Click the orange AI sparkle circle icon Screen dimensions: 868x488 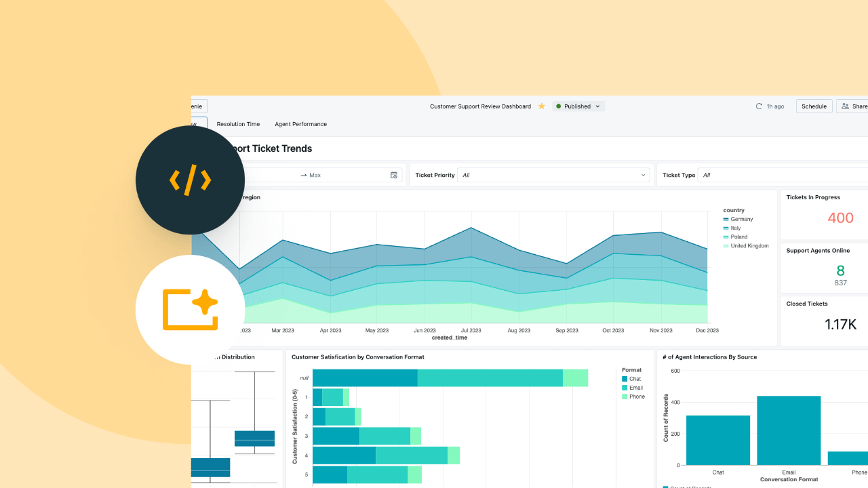coord(190,310)
